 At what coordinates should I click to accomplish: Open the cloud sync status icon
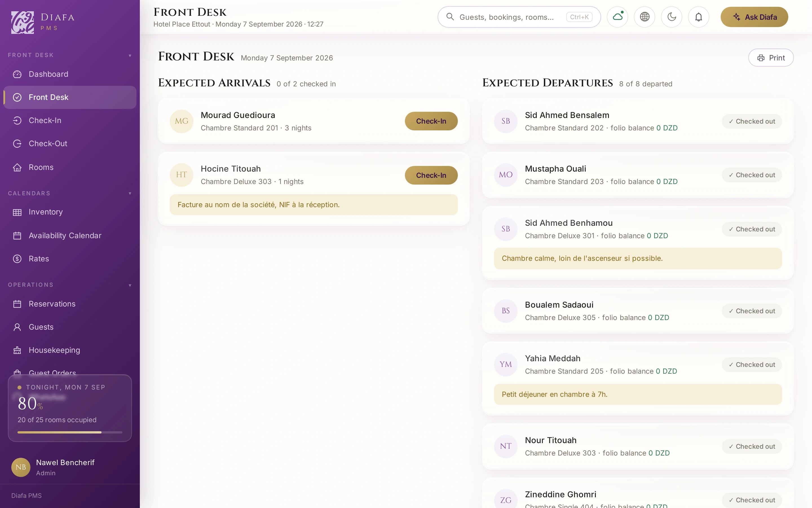click(x=617, y=17)
